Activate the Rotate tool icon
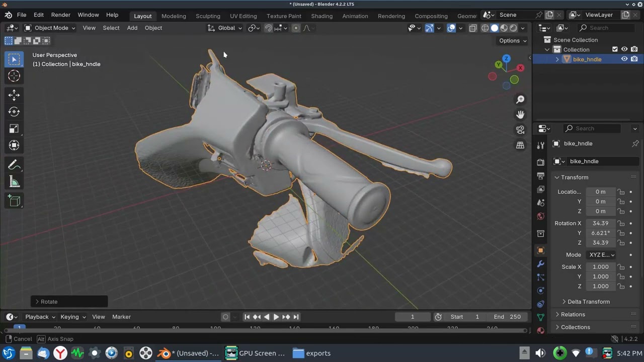 click(x=14, y=112)
